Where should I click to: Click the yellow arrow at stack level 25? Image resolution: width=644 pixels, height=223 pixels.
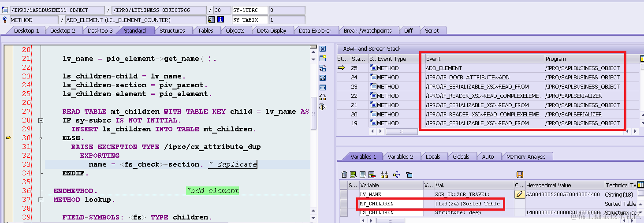pyautogui.click(x=341, y=68)
